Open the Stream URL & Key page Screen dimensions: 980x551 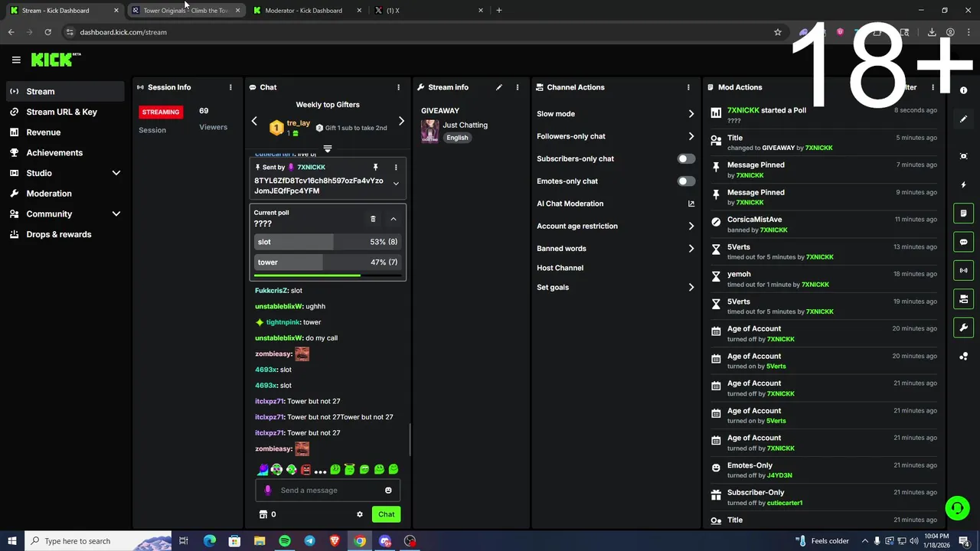point(62,112)
